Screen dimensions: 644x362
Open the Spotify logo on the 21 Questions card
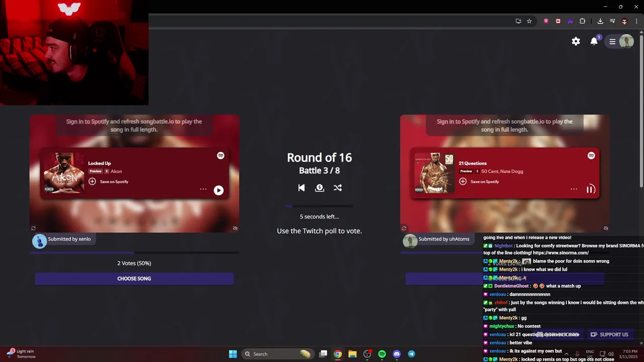591,156
